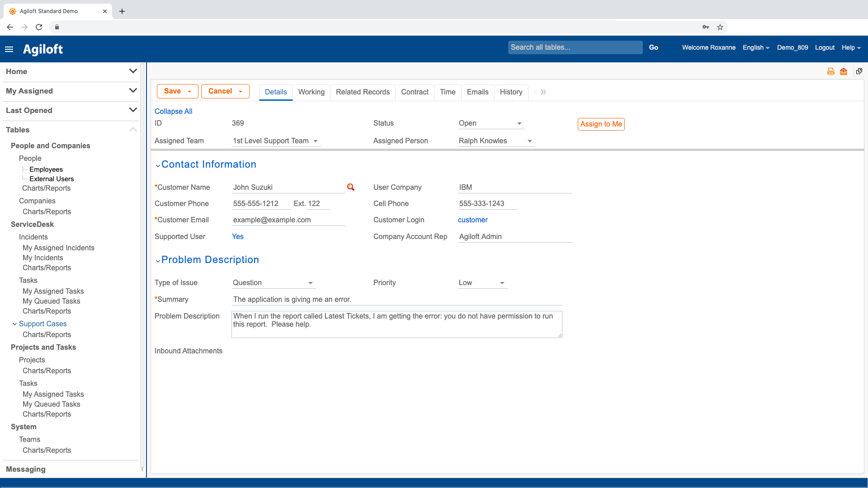Image resolution: width=868 pixels, height=488 pixels.
Task: Open record in new window icon
Action: (x=859, y=71)
